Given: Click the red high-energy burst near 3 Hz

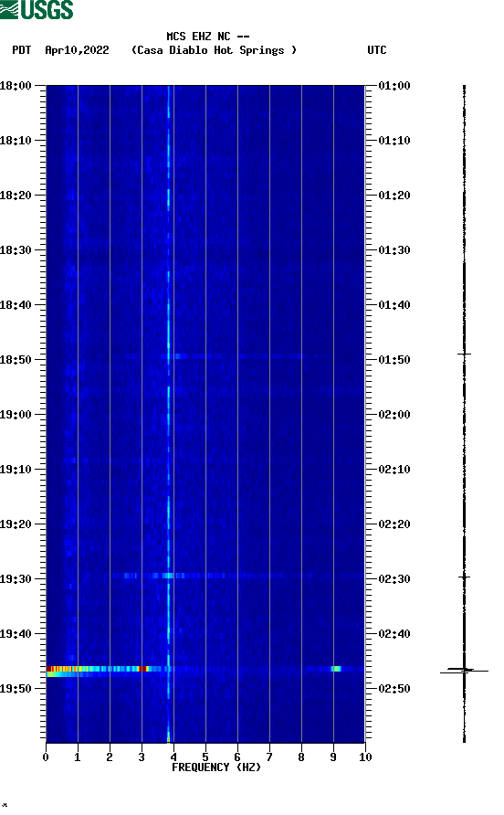Looking at the screenshot, I should click(143, 669).
